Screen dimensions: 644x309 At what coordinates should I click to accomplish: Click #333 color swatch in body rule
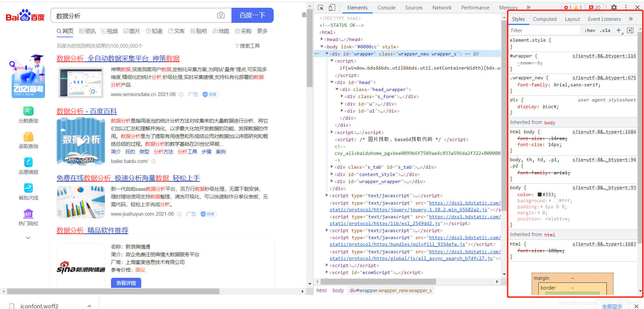[540, 194]
